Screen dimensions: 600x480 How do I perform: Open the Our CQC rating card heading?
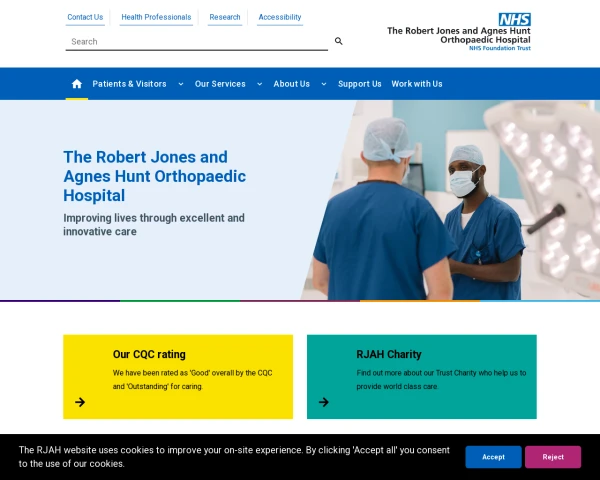click(149, 354)
